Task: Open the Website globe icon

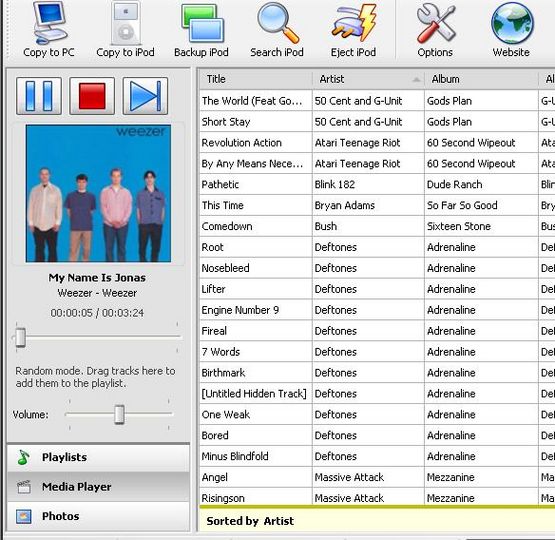Action: pos(512,23)
